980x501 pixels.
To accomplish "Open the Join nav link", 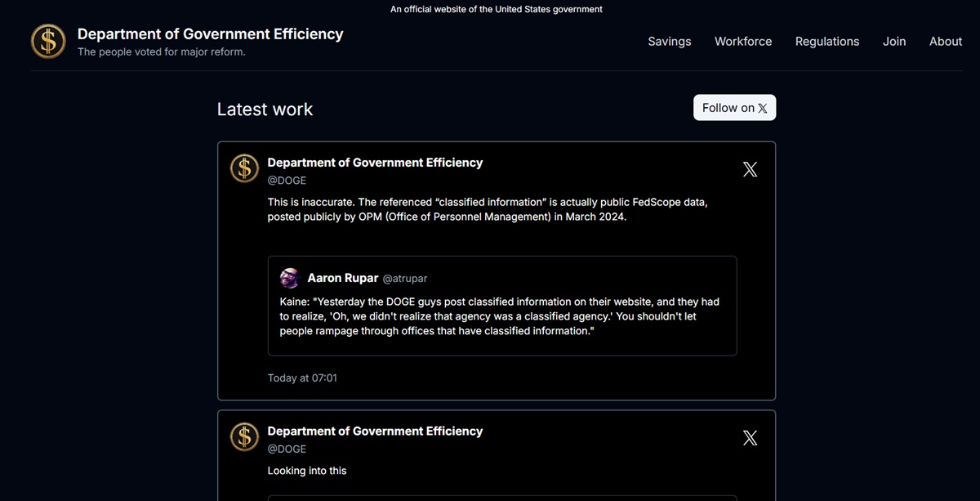I will tap(894, 42).
